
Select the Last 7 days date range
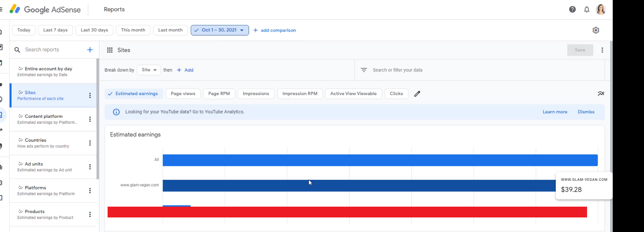[x=55, y=30]
